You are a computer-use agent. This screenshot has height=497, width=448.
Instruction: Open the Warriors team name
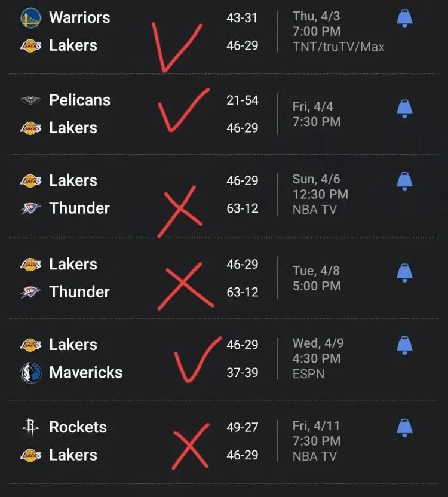tap(79, 17)
